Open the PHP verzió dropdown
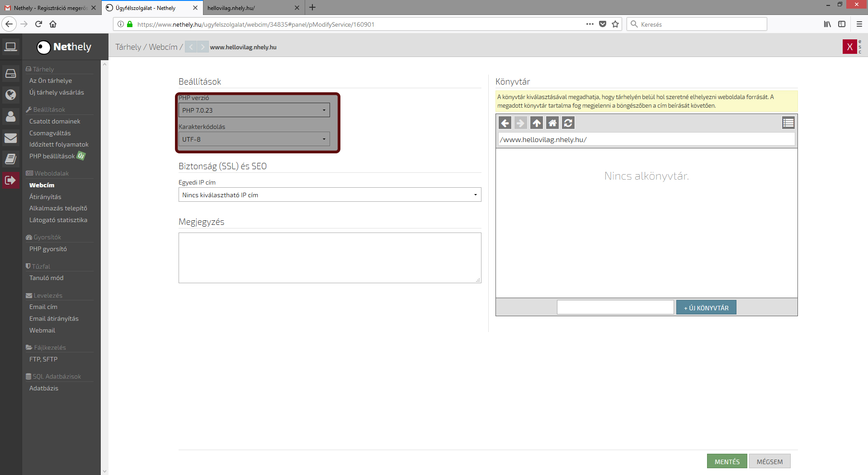This screenshot has height=475, width=868. click(254, 110)
